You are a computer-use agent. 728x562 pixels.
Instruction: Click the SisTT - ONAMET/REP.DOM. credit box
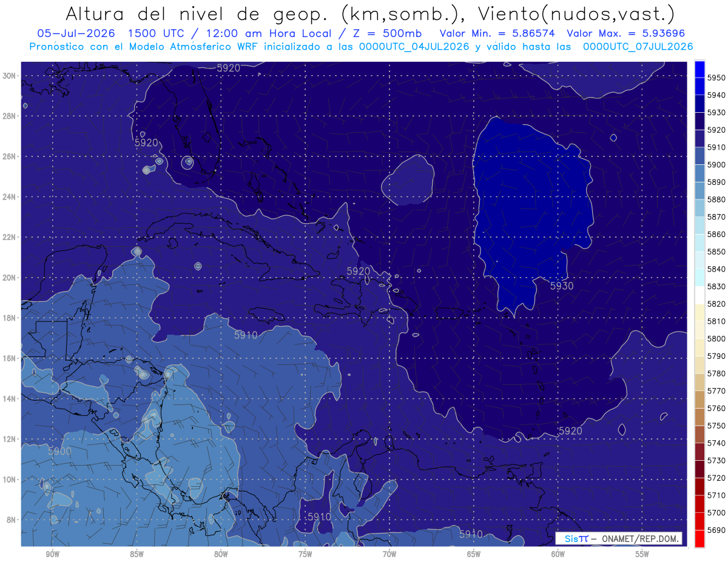[x=619, y=538]
